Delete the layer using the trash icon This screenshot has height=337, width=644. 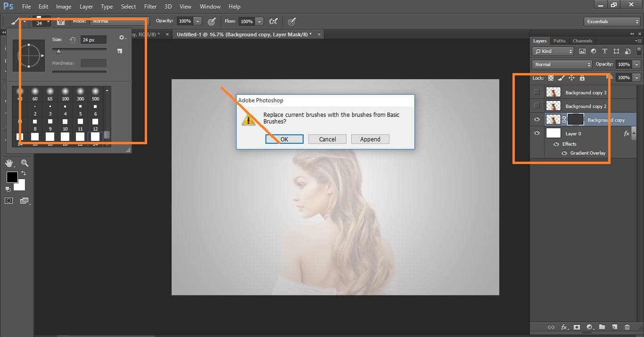[627, 327]
